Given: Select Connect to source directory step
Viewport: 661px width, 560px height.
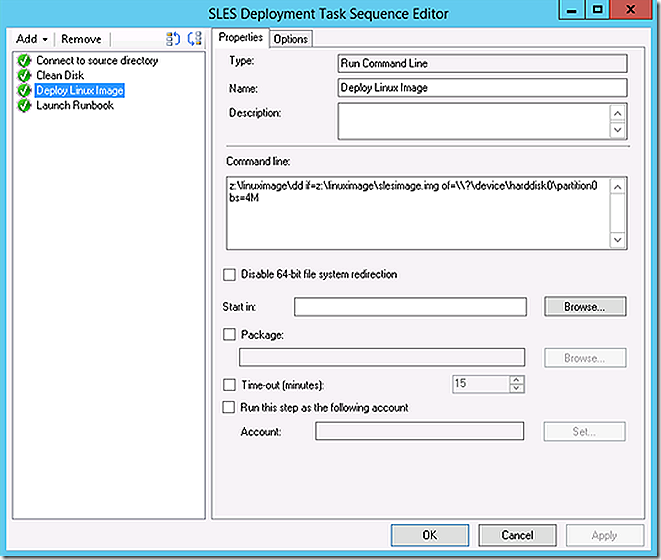Looking at the screenshot, I should [97, 61].
